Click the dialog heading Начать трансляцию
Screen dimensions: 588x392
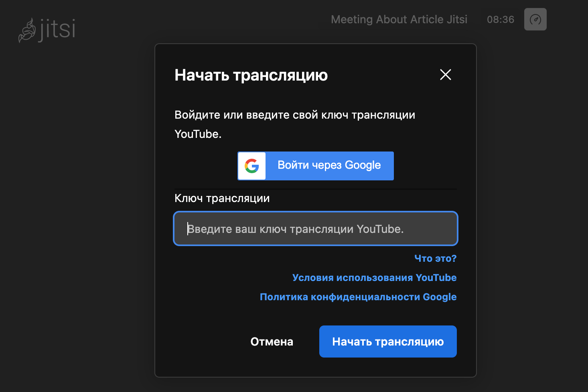pos(251,75)
